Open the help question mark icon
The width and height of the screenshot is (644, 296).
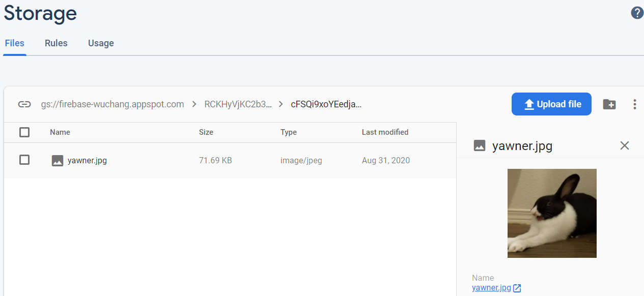point(637,13)
